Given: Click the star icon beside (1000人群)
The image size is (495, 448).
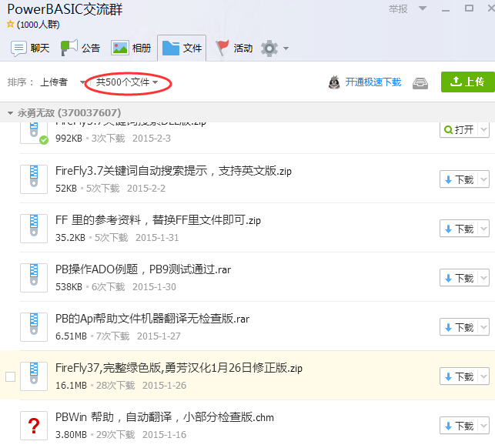Looking at the screenshot, I should pyautogui.click(x=11, y=24).
